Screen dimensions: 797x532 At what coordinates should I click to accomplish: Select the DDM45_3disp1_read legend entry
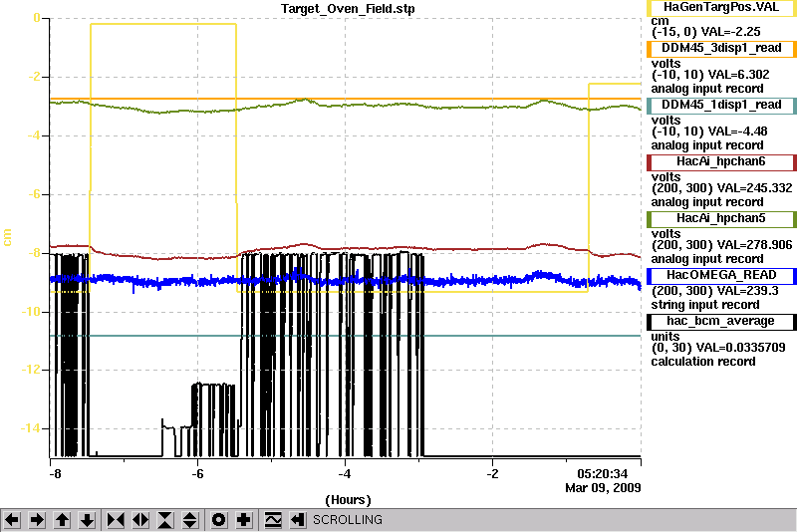coord(720,49)
